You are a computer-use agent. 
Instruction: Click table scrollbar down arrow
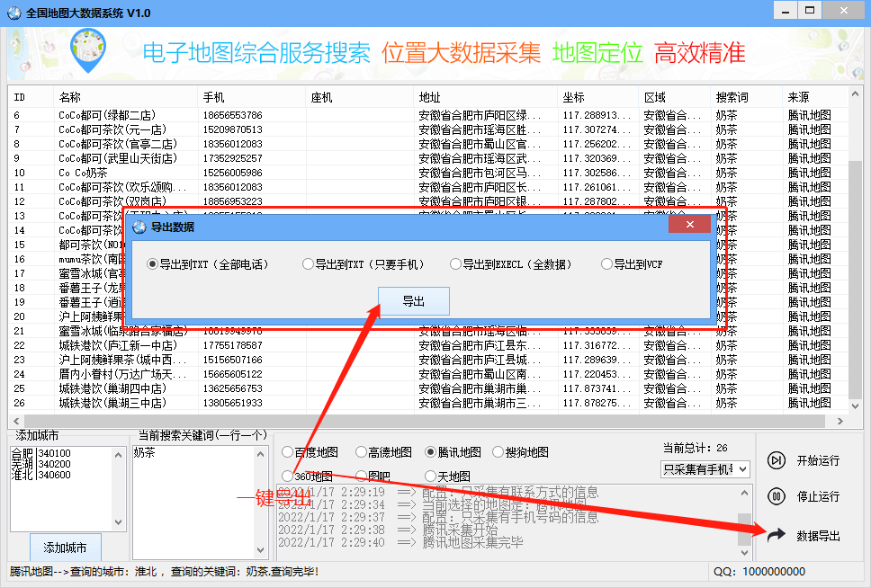[855, 405]
